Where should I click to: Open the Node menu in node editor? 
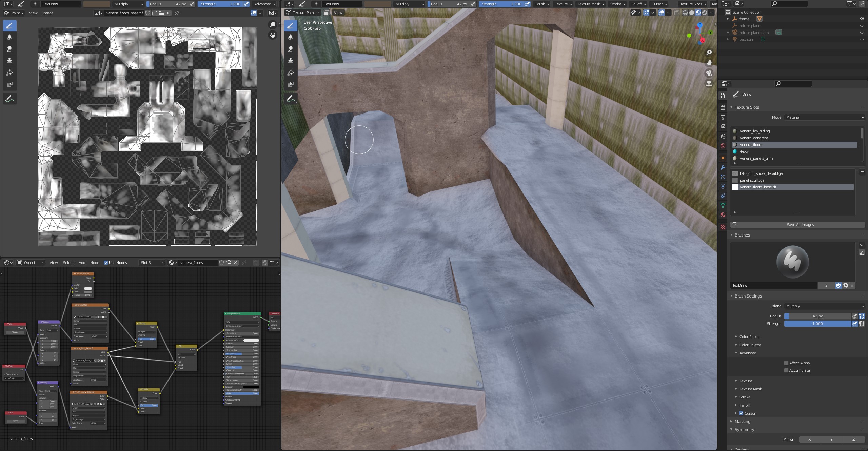95,263
